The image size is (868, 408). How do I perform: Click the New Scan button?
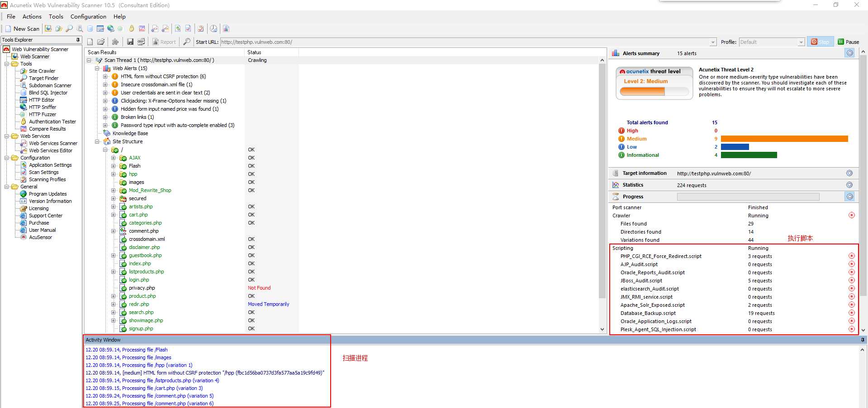click(22, 28)
